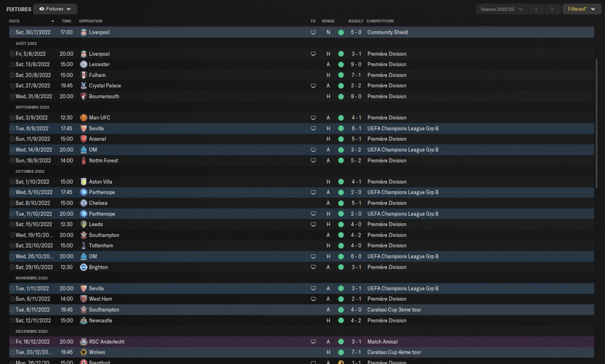Select the Southampton name in the 19/10 row
The height and width of the screenshot is (364, 605).
coord(104,235)
